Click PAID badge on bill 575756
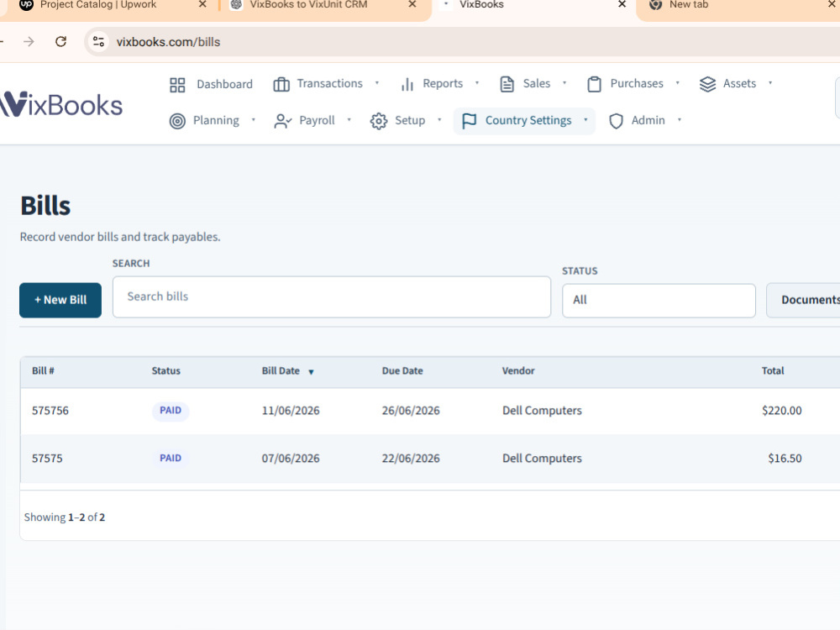Image resolution: width=840 pixels, height=630 pixels. pyautogui.click(x=171, y=411)
